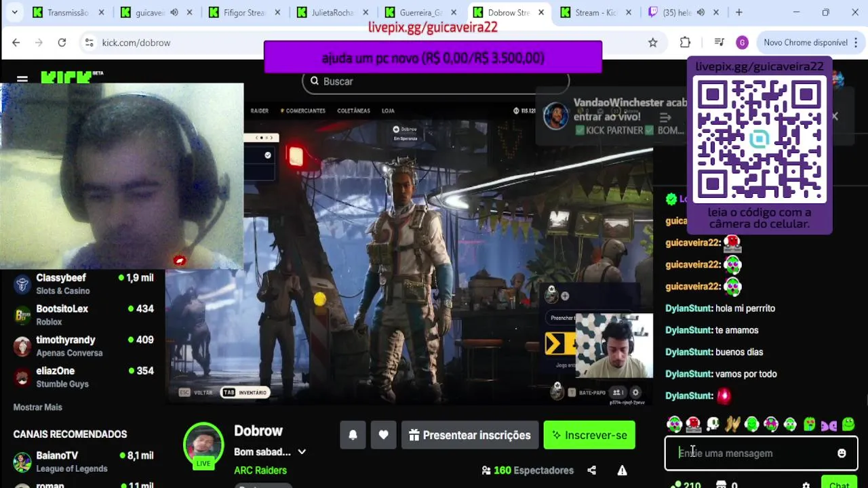The height and width of the screenshot is (488, 868).
Task: Switch to the Figigor Stream tab
Action: pyautogui.click(x=244, y=12)
